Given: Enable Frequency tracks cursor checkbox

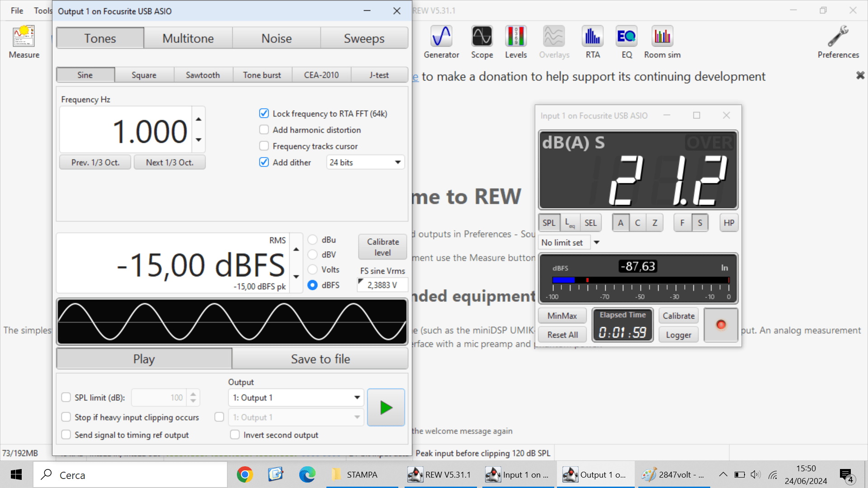Looking at the screenshot, I should (264, 146).
